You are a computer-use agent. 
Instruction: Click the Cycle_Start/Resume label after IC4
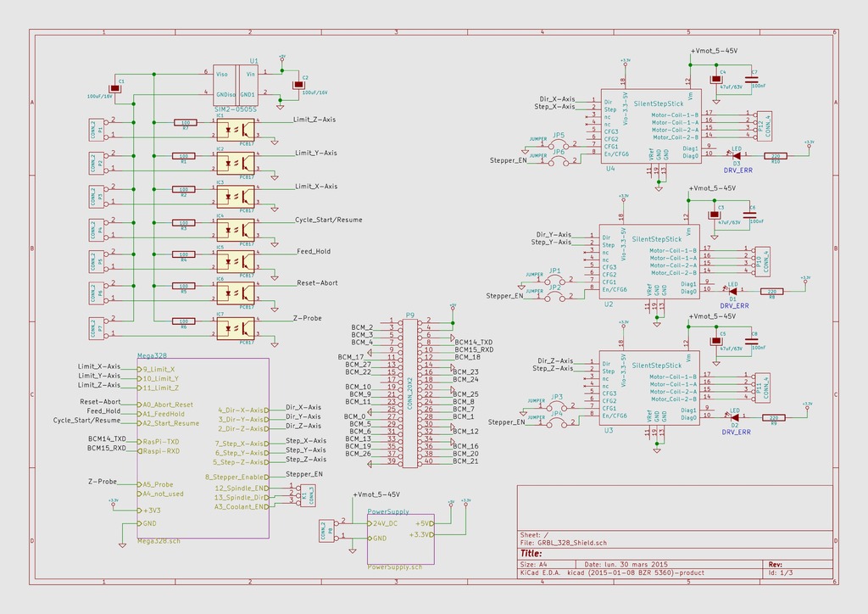(x=329, y=220)
